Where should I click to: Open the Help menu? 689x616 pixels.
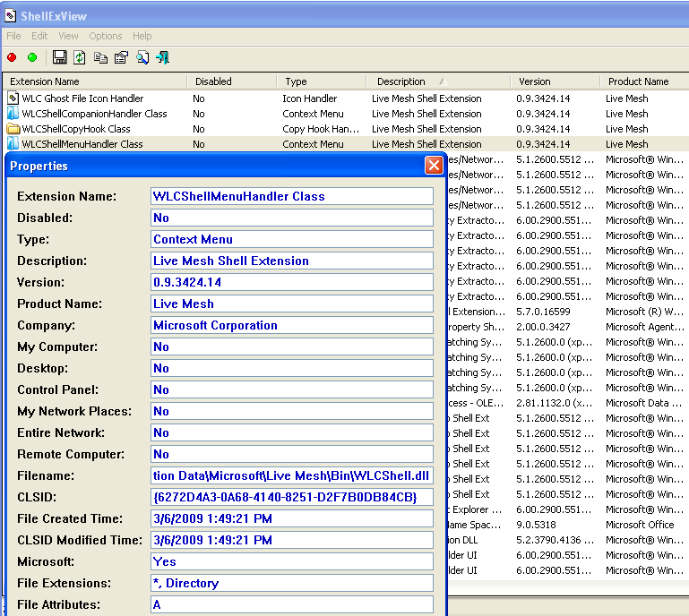142,36
